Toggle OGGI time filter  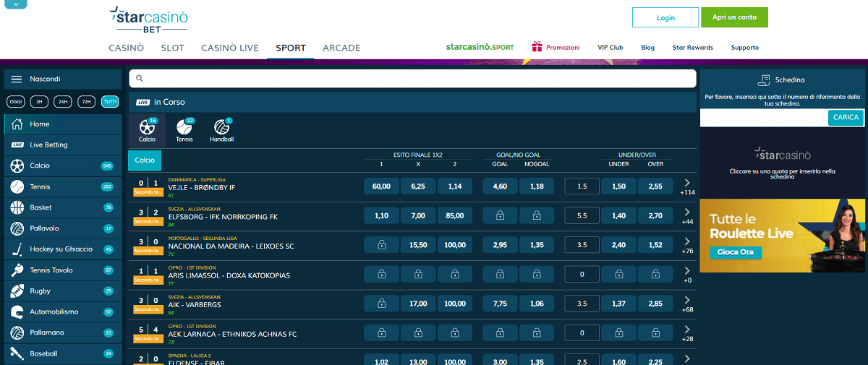pos(16,102)
